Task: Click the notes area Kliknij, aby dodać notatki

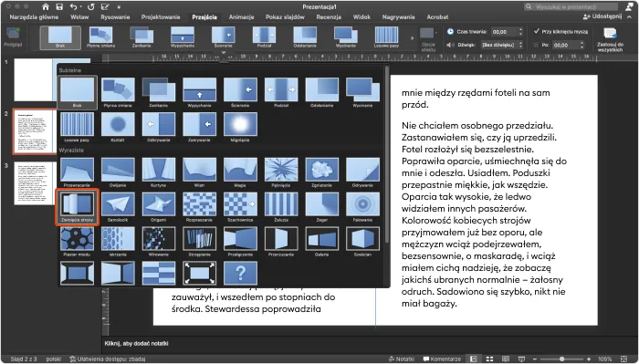Action: pos(136,343)
